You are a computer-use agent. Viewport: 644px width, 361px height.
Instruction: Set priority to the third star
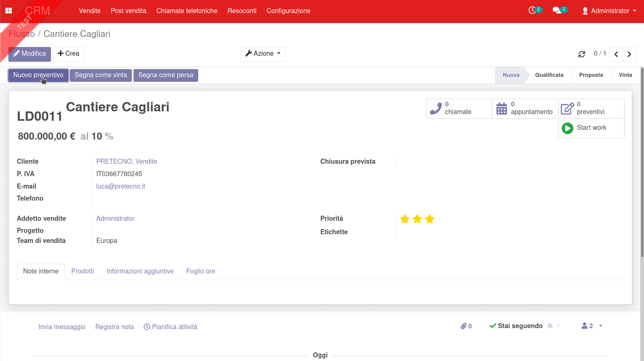coord(430,219)
